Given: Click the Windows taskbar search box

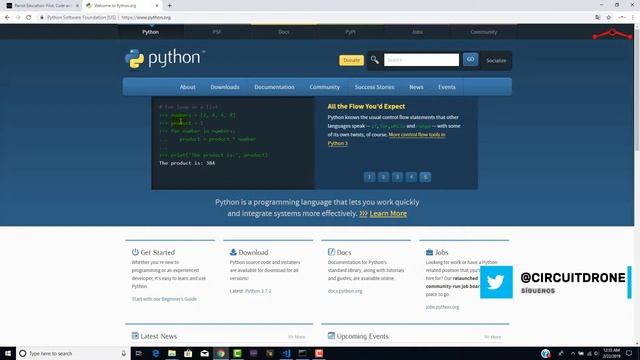Looking at the screenshot, I should pos(72,353).
